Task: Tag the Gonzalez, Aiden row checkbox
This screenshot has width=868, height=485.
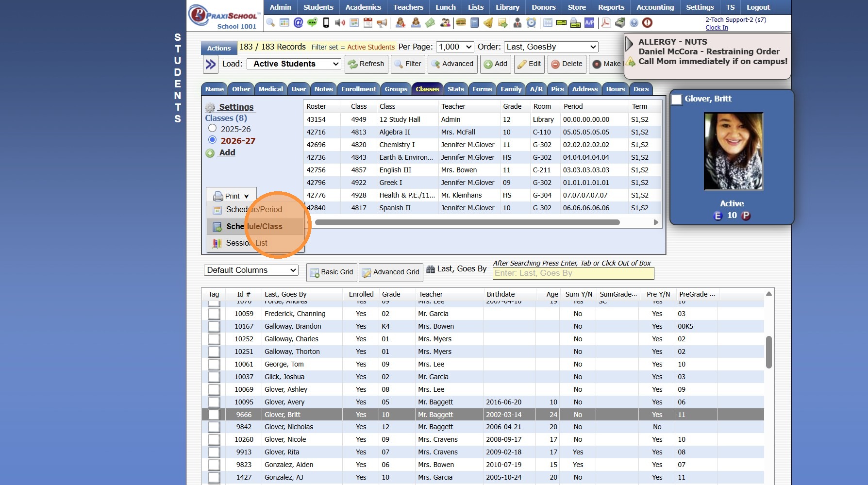Action: (x=214, y=465)
